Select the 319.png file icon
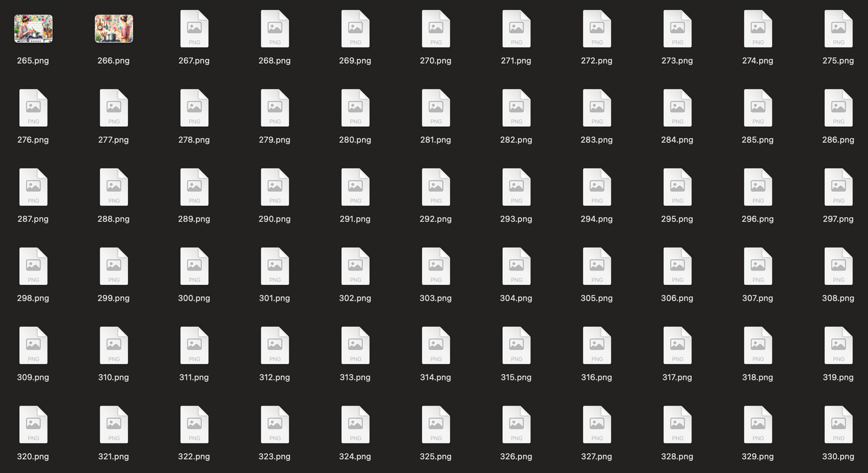 pyautogui.click(x=838, y=346)
